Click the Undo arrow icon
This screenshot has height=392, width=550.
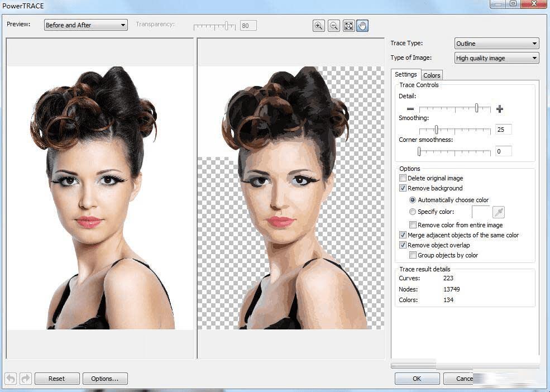point(10,379)
